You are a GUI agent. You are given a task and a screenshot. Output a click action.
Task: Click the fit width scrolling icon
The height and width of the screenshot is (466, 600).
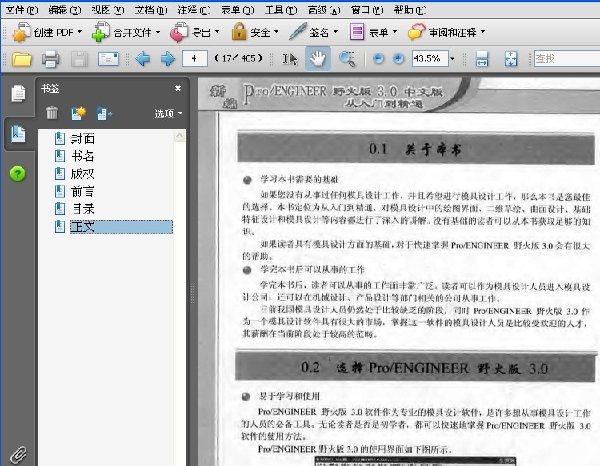click(x=482, y=59)
